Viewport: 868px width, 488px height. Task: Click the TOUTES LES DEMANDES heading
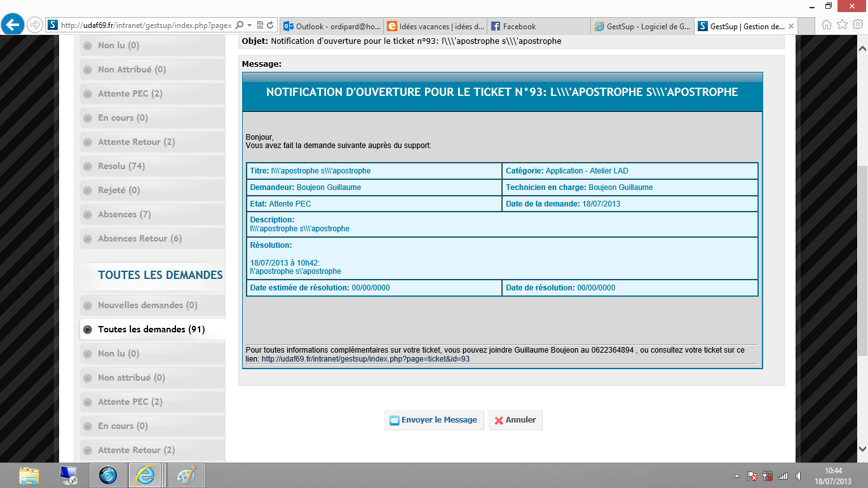[160, 275]
